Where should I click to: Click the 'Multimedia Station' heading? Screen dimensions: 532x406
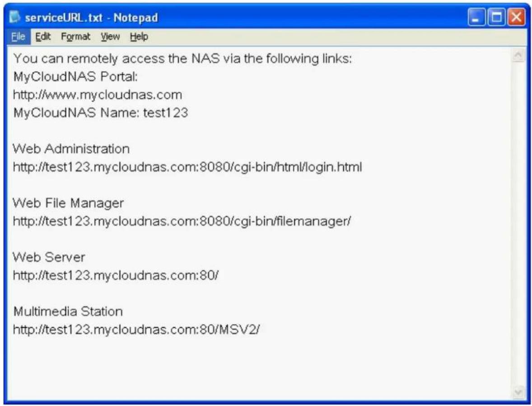[68, 311]
